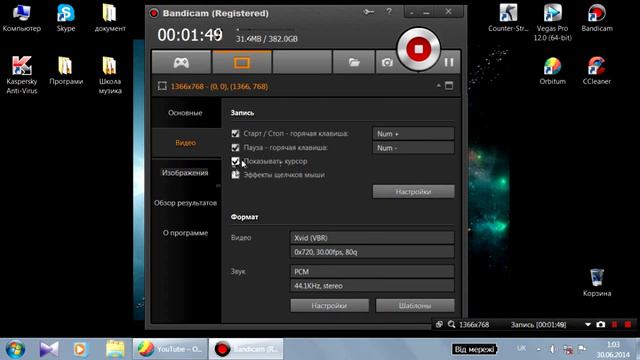Open the volume icon in system tray
The height and width of the screenshot is (360, 640).
[x=553, y=349]
